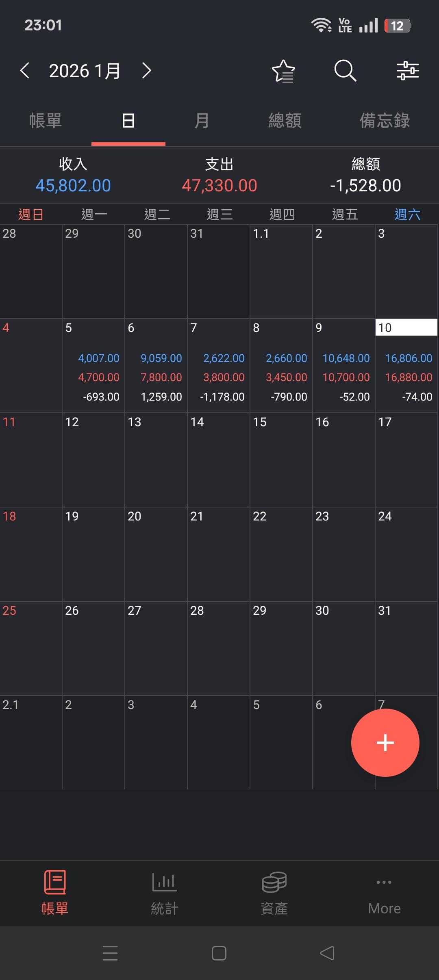The width and height of the screenshot is (439, 980).
Task: Open the filter sliders icon
Action: point(407,71)
